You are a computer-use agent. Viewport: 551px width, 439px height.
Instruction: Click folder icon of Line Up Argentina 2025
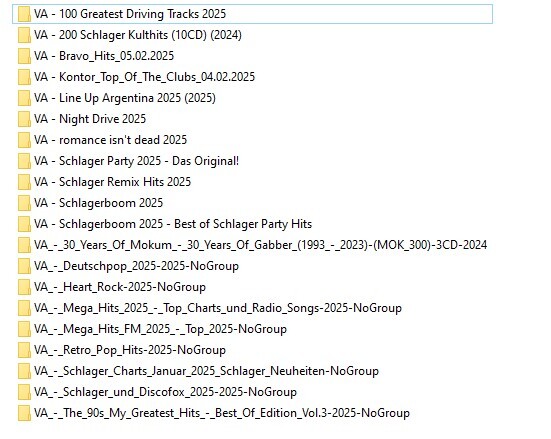24,98
